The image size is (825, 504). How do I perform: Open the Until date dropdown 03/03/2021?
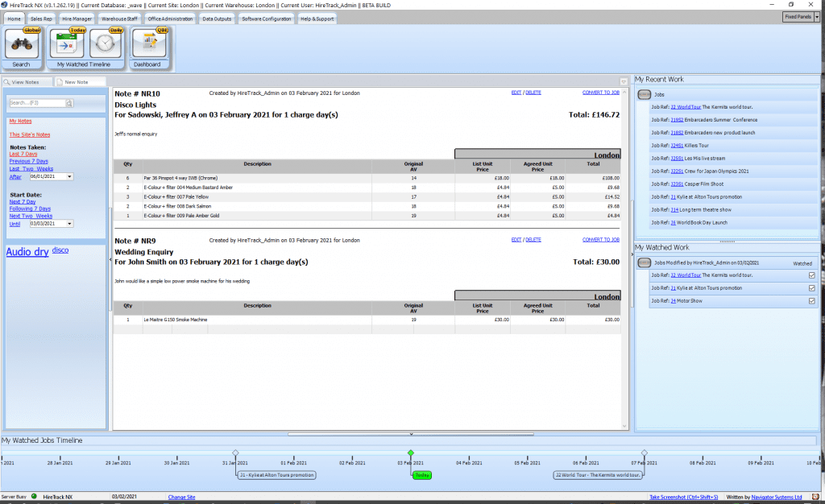[69, 223]
